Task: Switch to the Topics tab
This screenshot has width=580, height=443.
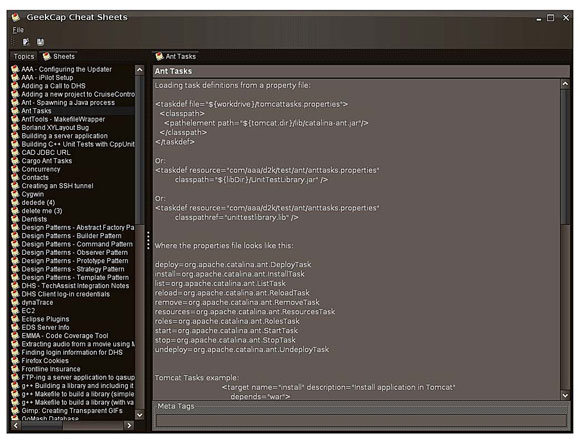Action: (x=24, y=56)
